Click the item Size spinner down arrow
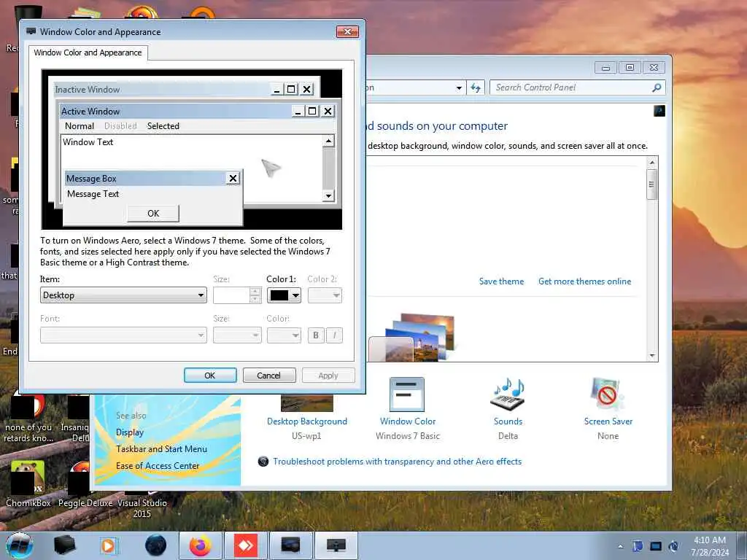Screen dimensions: 747x560 tap(255, 299)
